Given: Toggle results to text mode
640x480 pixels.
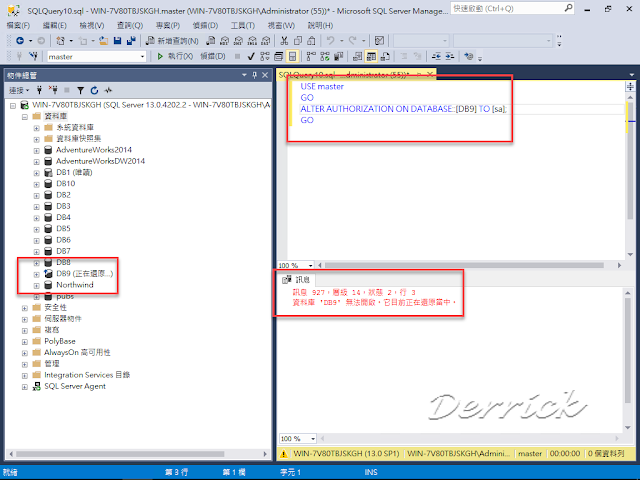Looking at the screenshot, I should point(358,56).
